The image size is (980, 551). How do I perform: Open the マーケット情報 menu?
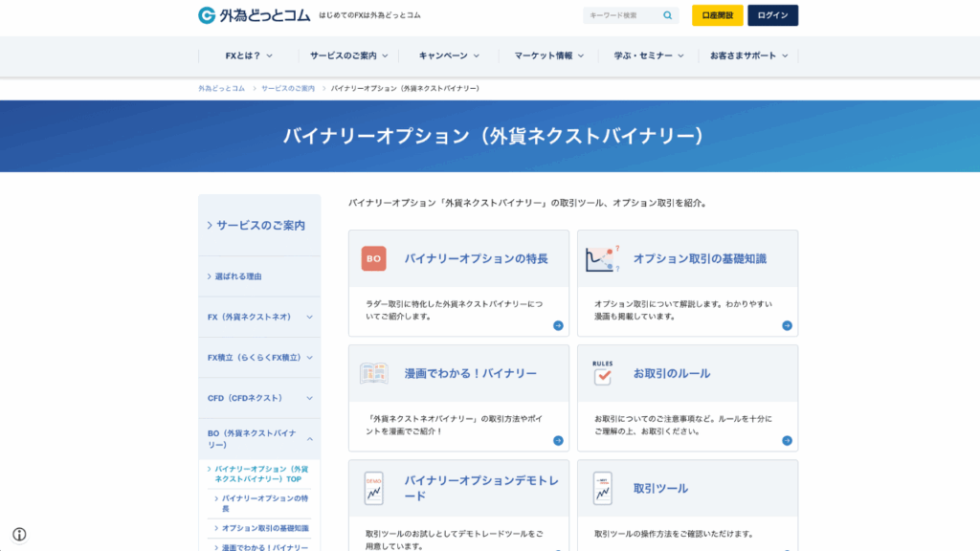tap(548, 55)
